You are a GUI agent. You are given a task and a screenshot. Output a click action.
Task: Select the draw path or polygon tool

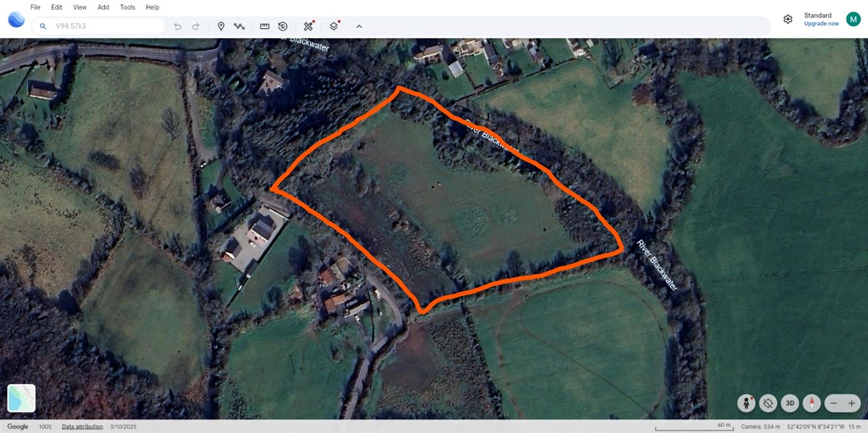(239, 26)
